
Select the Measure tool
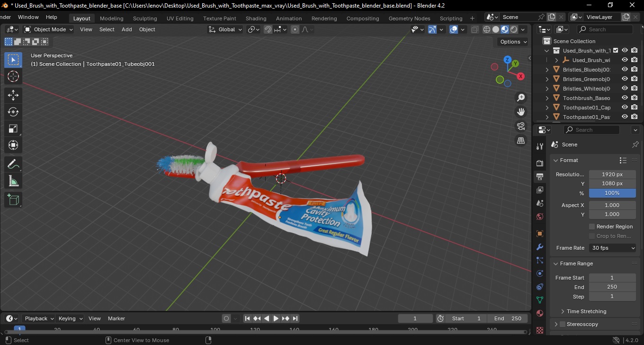coord(13,181)
